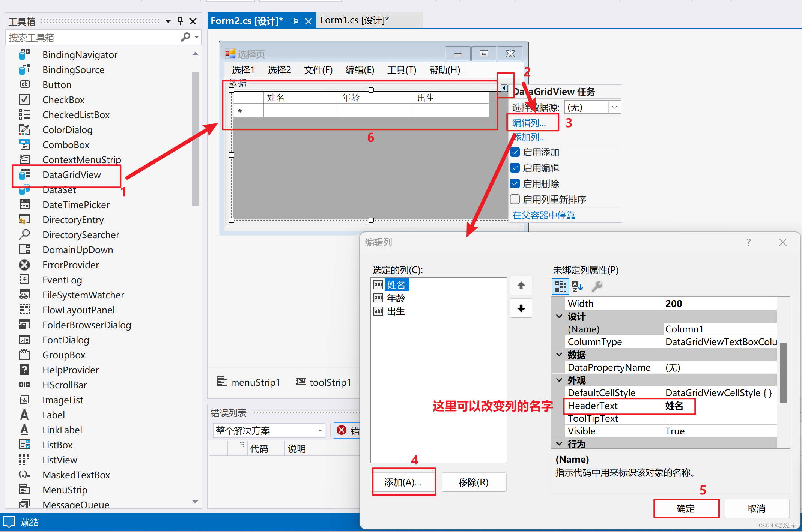Cancel the 编辑列 dialog with 取消

click(756, 508)
